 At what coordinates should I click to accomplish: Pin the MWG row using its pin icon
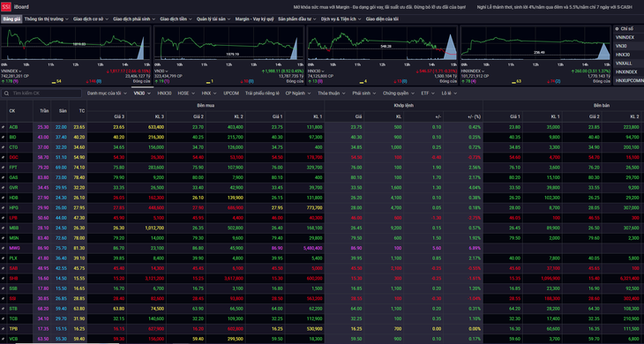click(4, 248)
